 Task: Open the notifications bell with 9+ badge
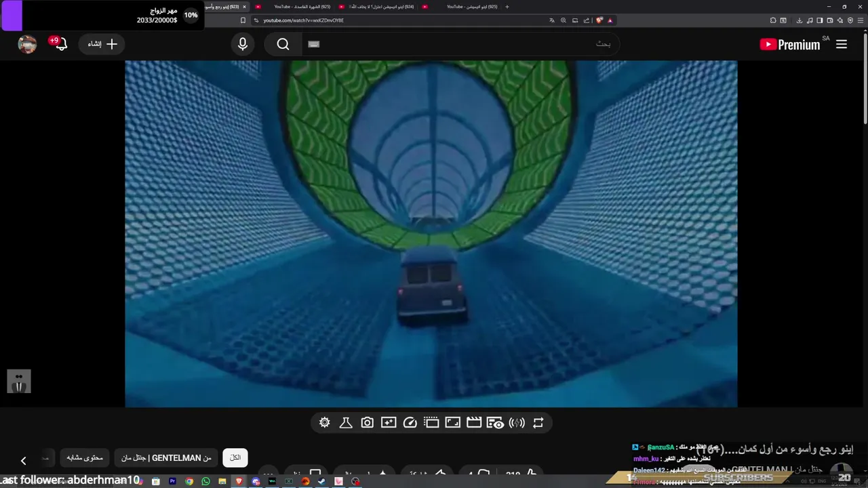[x=60, y=43]
